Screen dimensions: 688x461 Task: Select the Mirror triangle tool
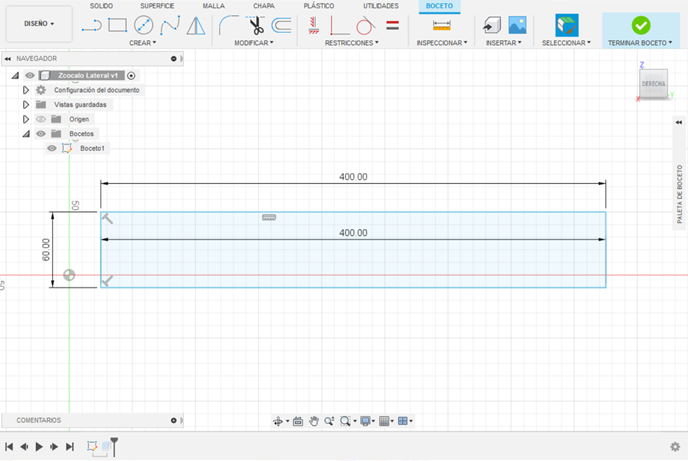tap(196, 25)
